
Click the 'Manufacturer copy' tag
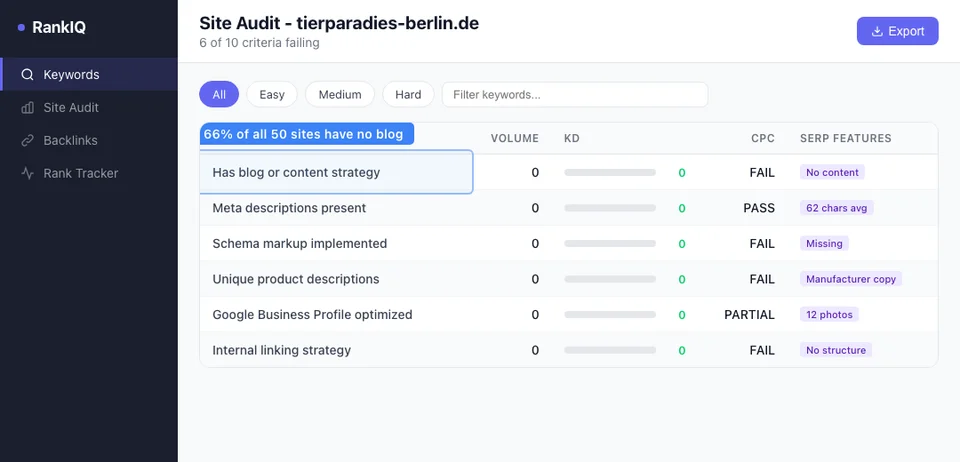850,279
